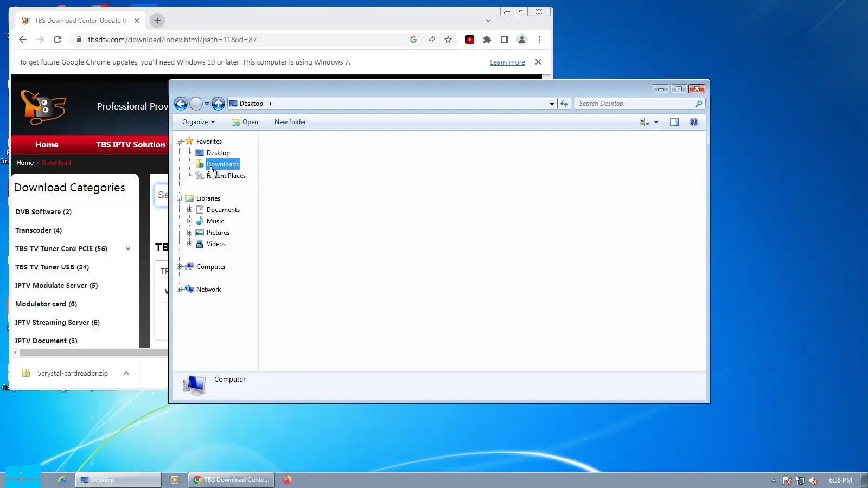Click the Learn more link in Chrome infobar
This screenshot has width=868, height=488.
pyautogui.click(x=507, y=62)
